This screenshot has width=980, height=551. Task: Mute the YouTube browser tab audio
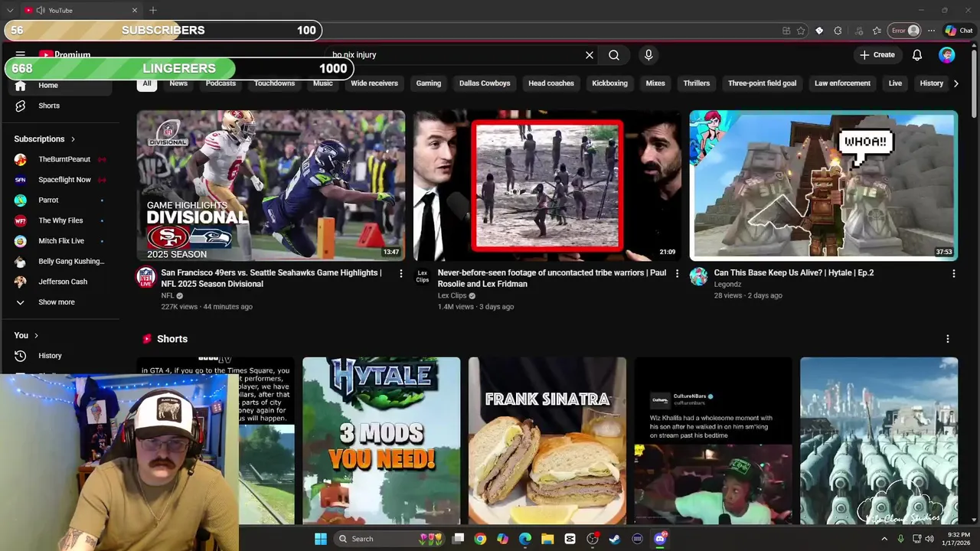[40, 11]
